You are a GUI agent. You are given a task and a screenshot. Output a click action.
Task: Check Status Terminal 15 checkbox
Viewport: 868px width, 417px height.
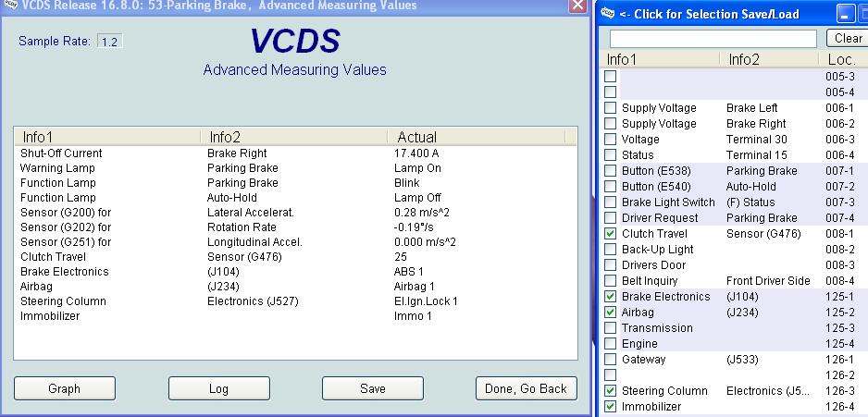[x=610, y=154]
